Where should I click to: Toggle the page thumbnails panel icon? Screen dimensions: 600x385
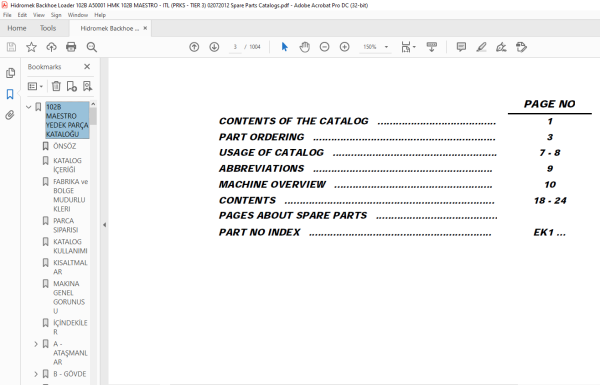coord(10,73)
